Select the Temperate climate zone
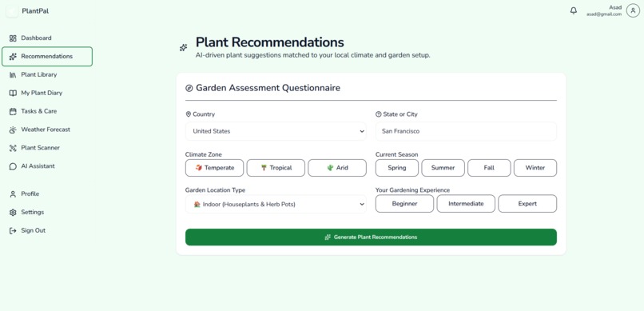Screen dimensions: 644x311 pos(214,168)
